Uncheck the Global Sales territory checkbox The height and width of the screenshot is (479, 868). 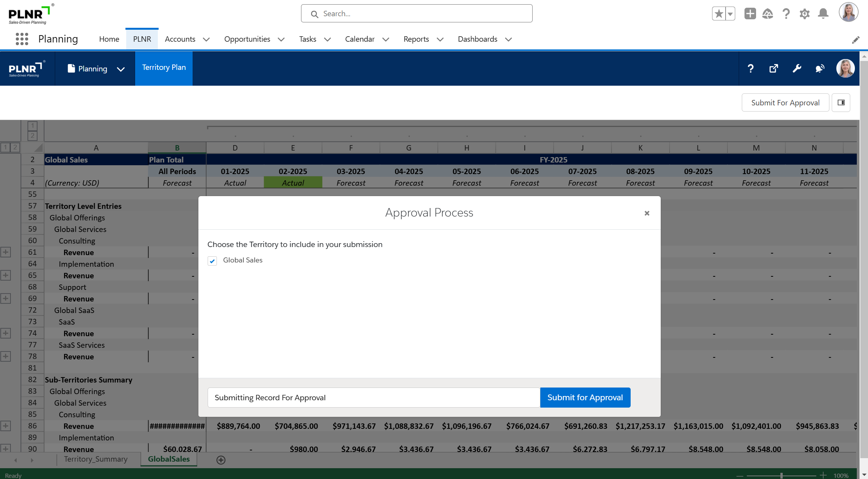pyautogui.click(x=212, y=261)
